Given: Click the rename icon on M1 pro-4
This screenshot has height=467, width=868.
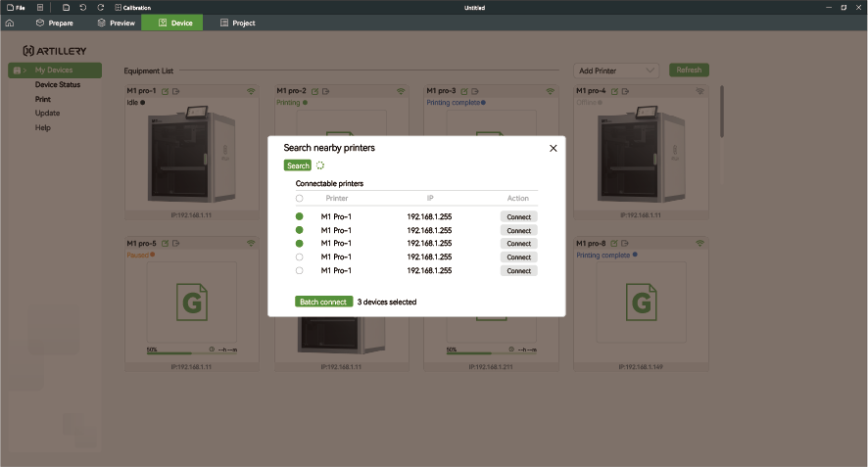Looking at the screenshot, I should 614,91.
